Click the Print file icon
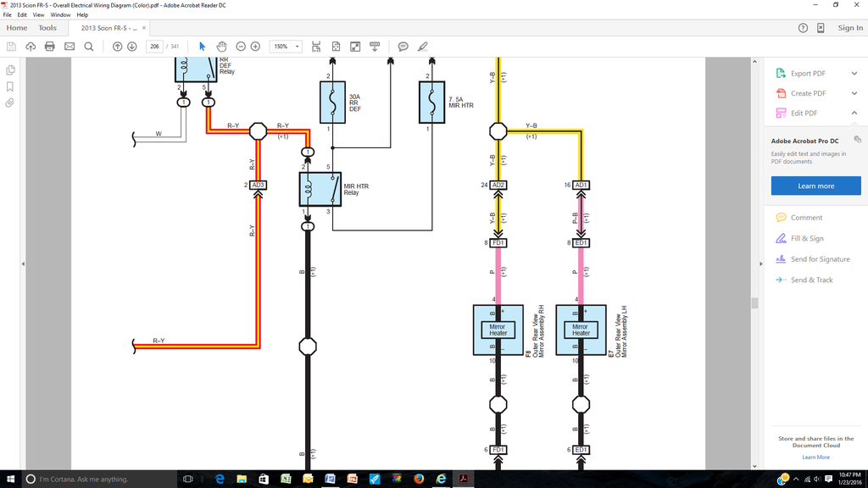 (x=50, y=46)
